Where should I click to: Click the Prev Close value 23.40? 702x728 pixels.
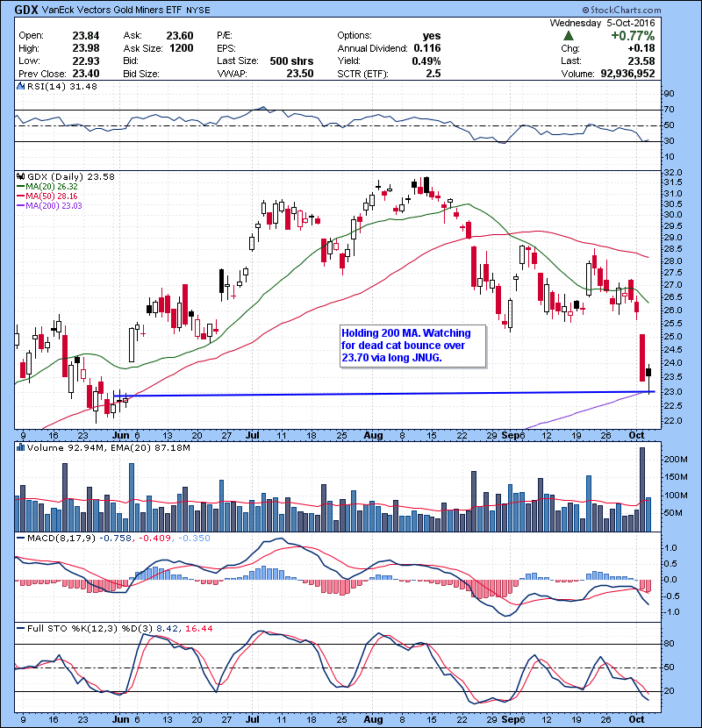point(86,74)
